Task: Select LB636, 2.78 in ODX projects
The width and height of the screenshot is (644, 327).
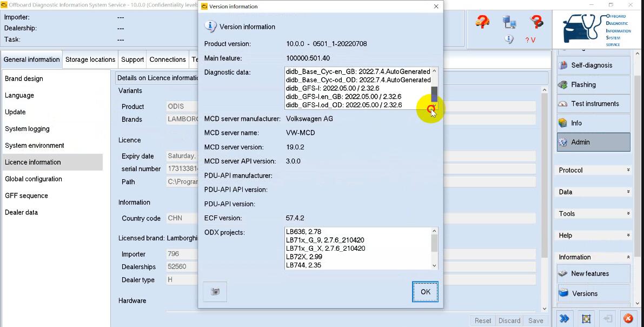Action: pos(303,232)
